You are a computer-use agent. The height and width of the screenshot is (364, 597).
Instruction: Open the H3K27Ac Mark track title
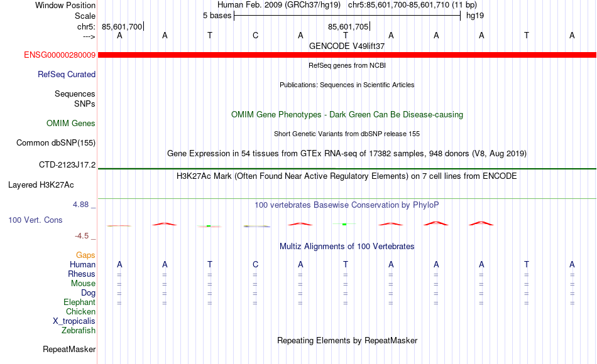click(347, 176)
